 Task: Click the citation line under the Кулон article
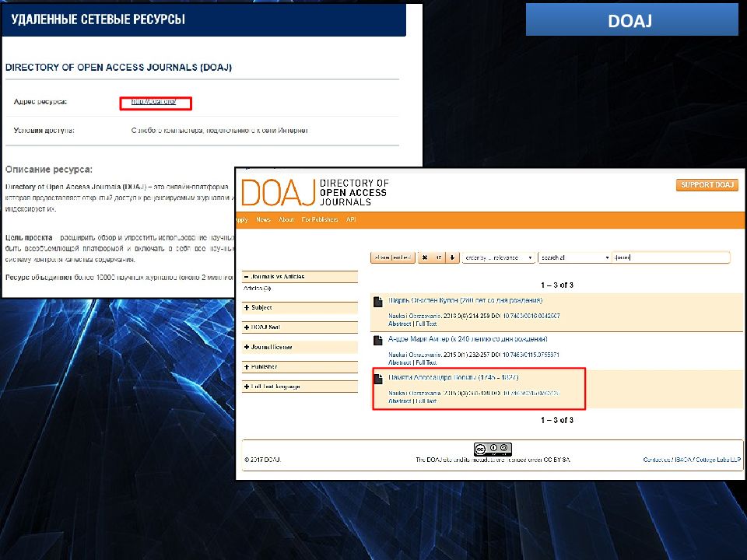click(474, 316)
